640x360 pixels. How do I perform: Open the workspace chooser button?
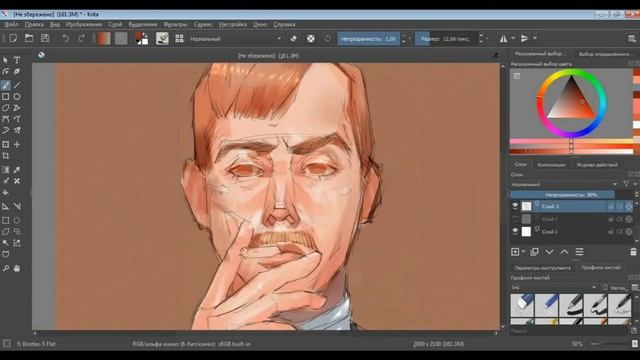[632, 39]
